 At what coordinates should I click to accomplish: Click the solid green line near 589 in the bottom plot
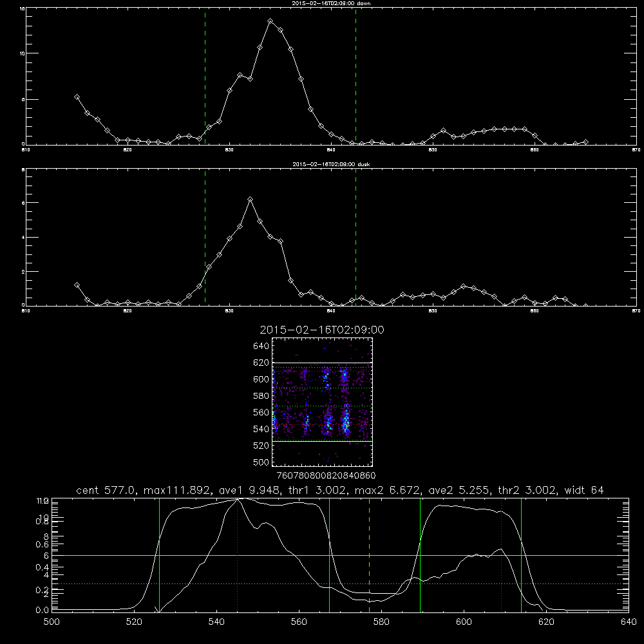point(420,555)
